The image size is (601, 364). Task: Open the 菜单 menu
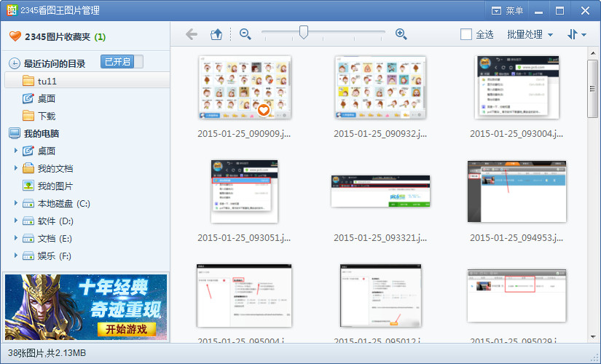click(x=507, y=10)
